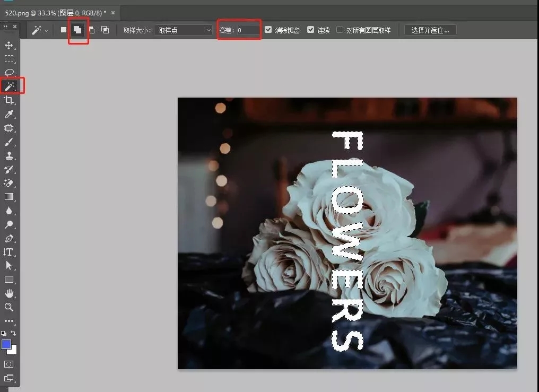Select the Magic Wand tool
This screenshot has width=539, height=392.
pos(9,86)
